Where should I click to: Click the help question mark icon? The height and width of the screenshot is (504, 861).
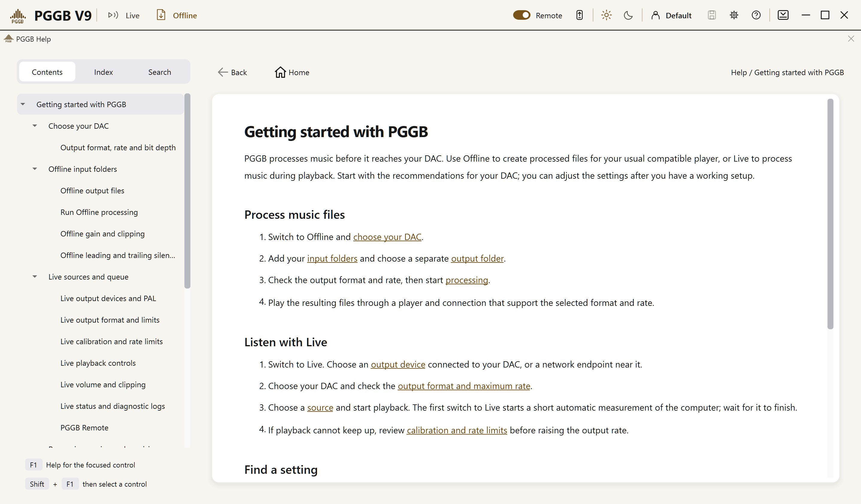pos(756,15)
